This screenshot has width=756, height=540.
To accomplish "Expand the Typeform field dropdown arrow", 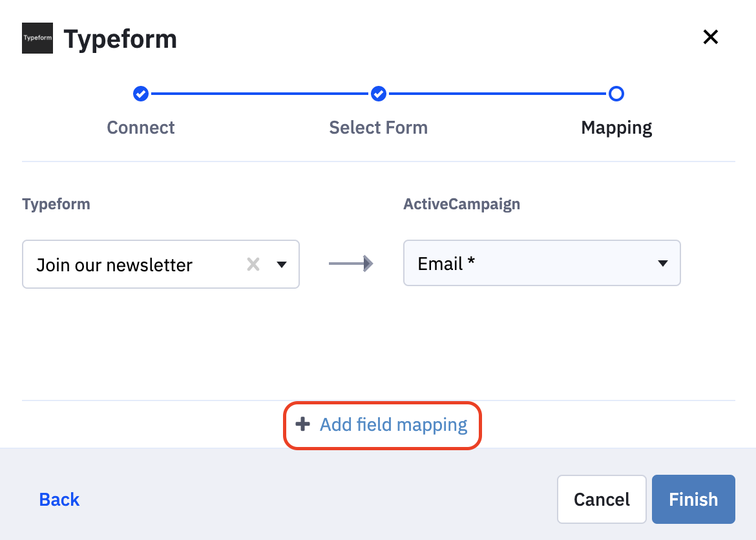I will 282,264.
